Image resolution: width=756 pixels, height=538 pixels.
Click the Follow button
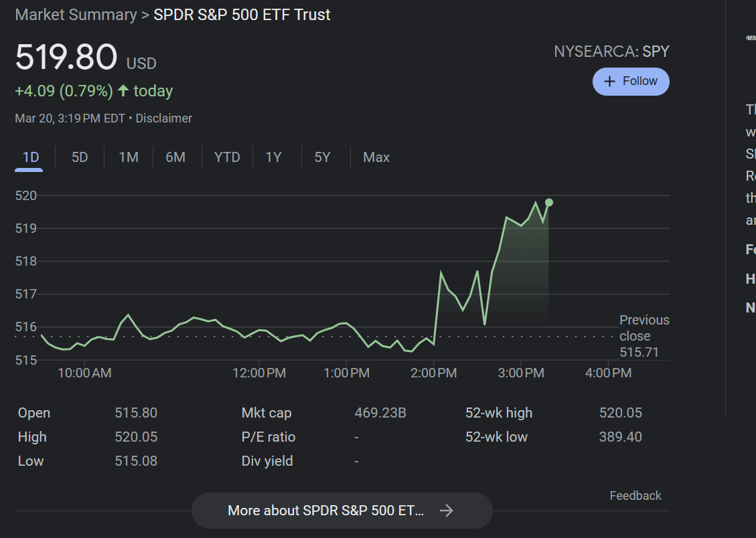631,82
